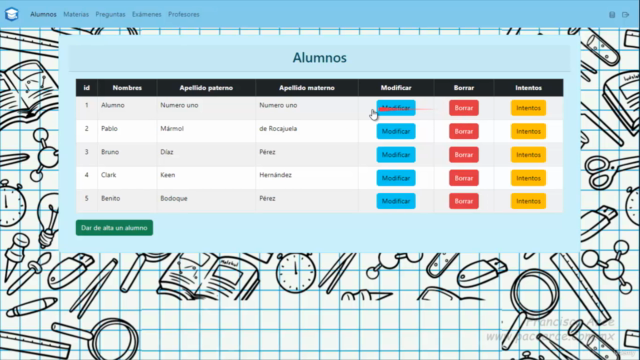This screenshot has height=360, width=640.
Task: Navigate to Exámenes
Action: 147,14
